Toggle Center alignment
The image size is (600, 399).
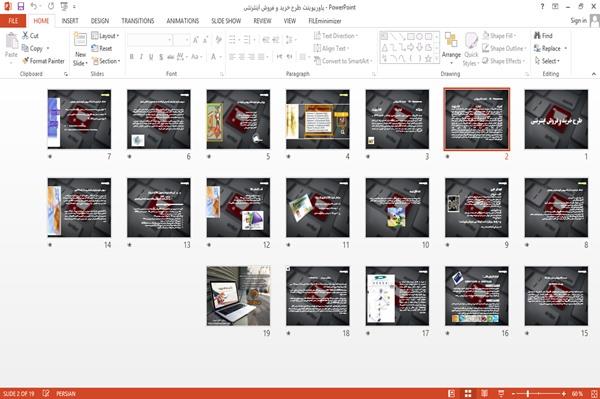[241, 57]
